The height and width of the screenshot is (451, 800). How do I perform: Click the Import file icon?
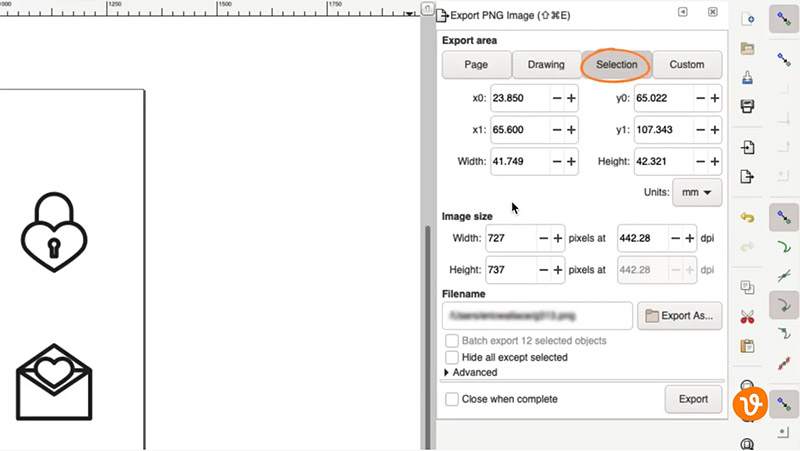[747, 148]
